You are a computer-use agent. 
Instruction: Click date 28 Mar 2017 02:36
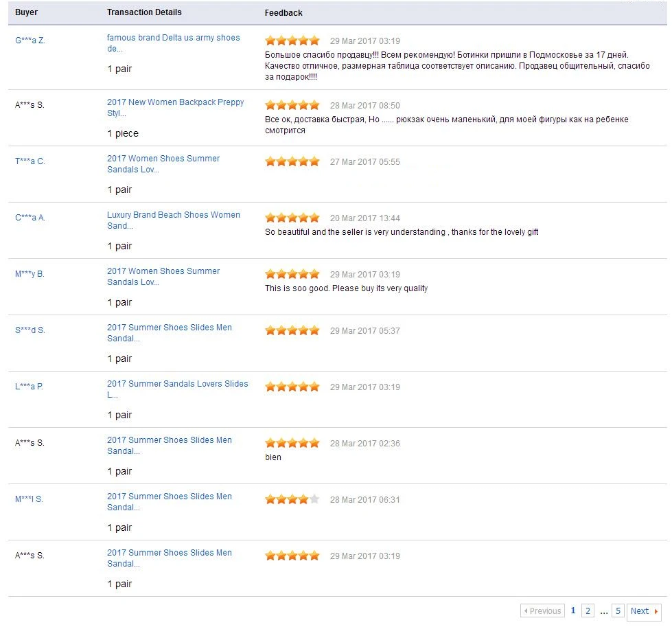tap(365, 444)
